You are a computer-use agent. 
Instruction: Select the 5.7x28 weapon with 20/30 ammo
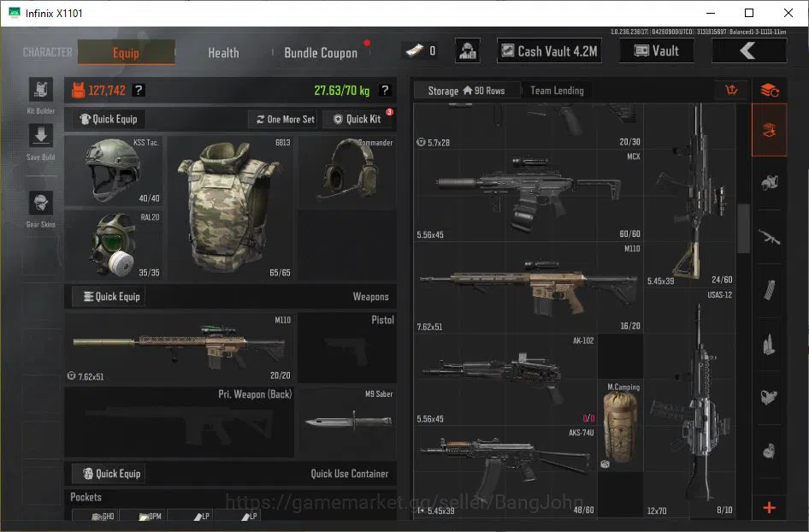click(x=529, y=127)
